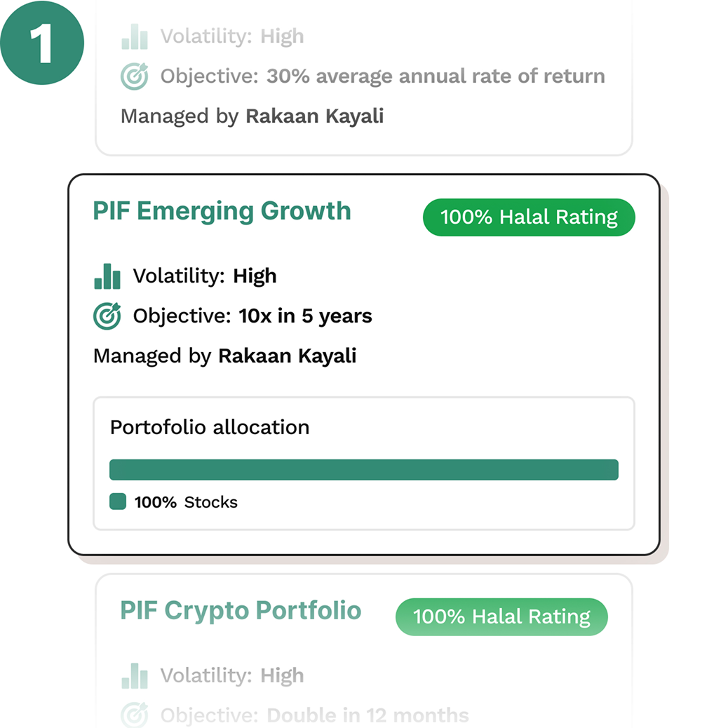Select the target icon next to '30% average annual rate'
728x728 pixels.
coord(134,76)
